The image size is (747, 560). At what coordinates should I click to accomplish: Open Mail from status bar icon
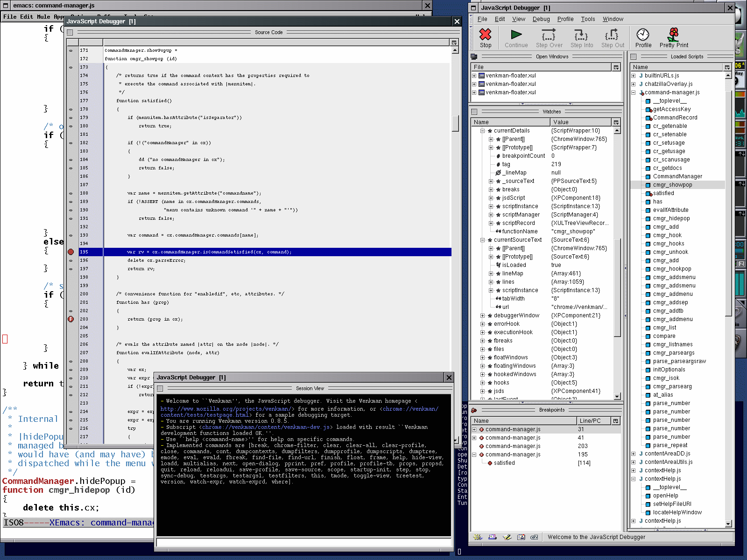(x=492, y=537)
